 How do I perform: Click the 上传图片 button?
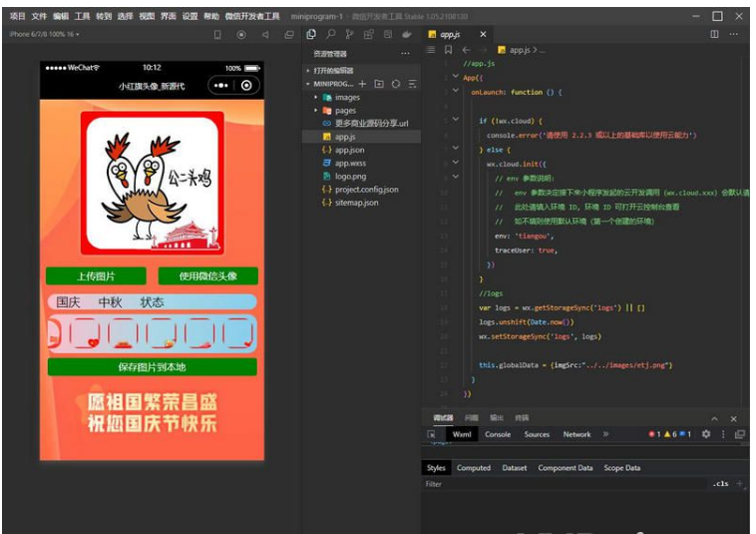coord(96,275)
